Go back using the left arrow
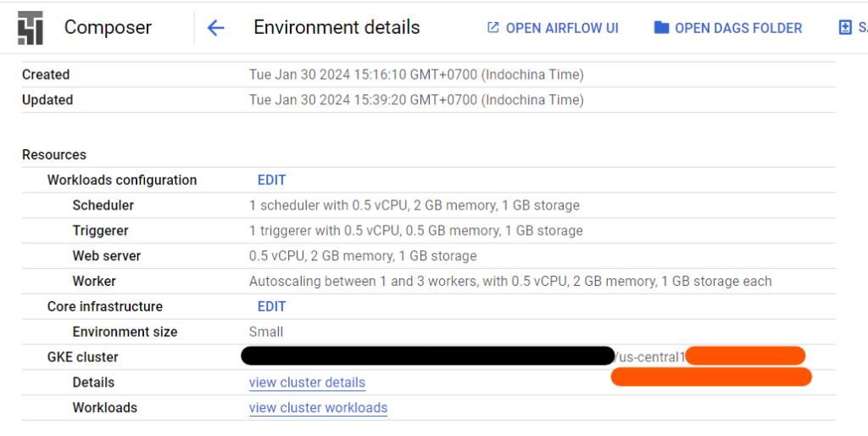 pos(216,28)
